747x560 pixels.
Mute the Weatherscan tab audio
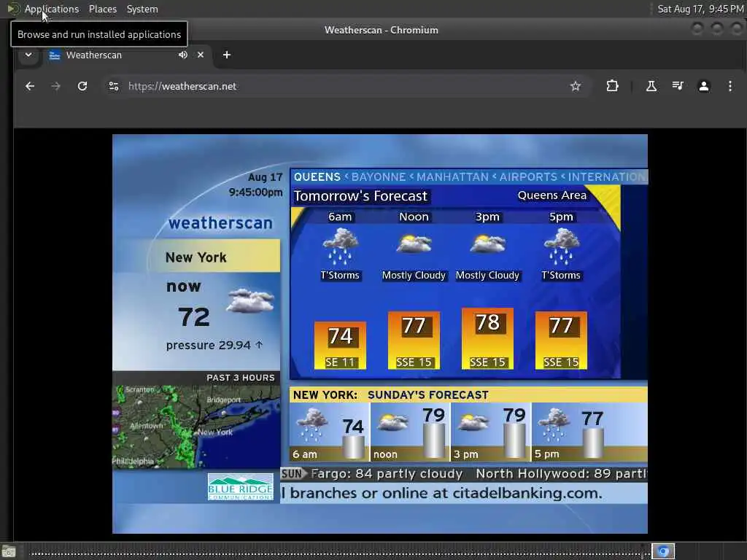pyautogui.click(x=183, y=55)
